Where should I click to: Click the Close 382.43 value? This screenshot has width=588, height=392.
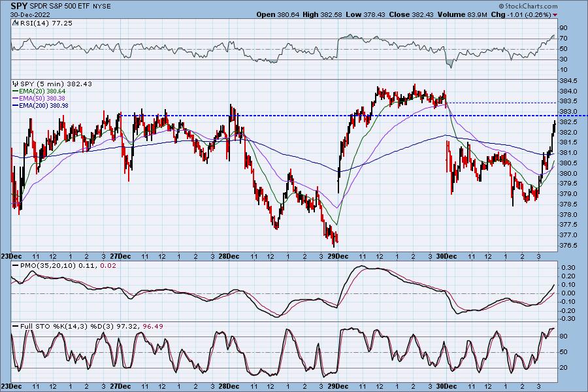coord(411,14)
